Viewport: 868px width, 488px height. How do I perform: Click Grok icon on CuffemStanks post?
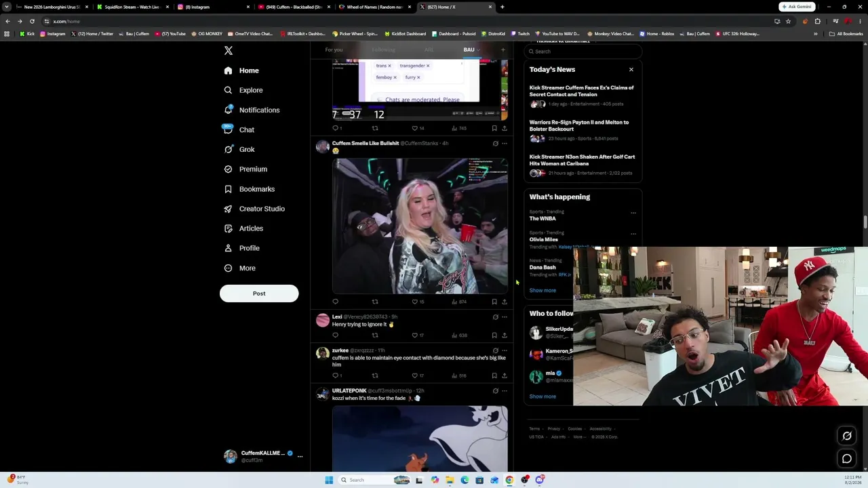[x=495, y=144]
